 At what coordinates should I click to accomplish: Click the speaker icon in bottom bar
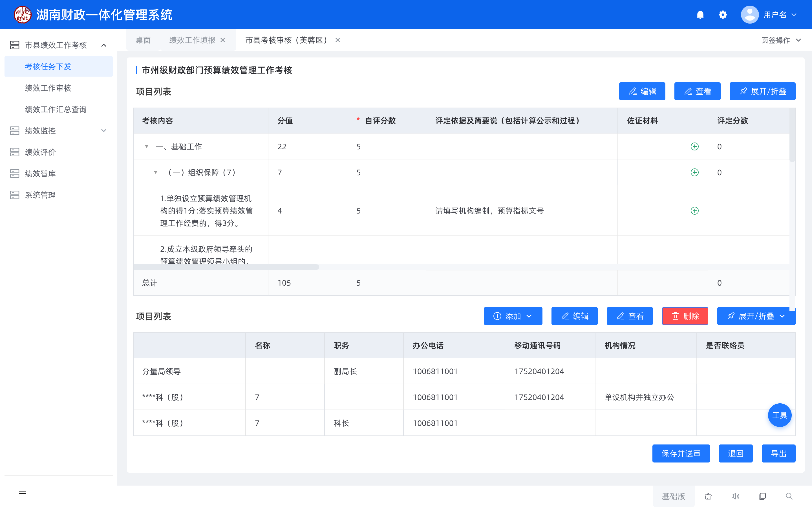point(735,496)
